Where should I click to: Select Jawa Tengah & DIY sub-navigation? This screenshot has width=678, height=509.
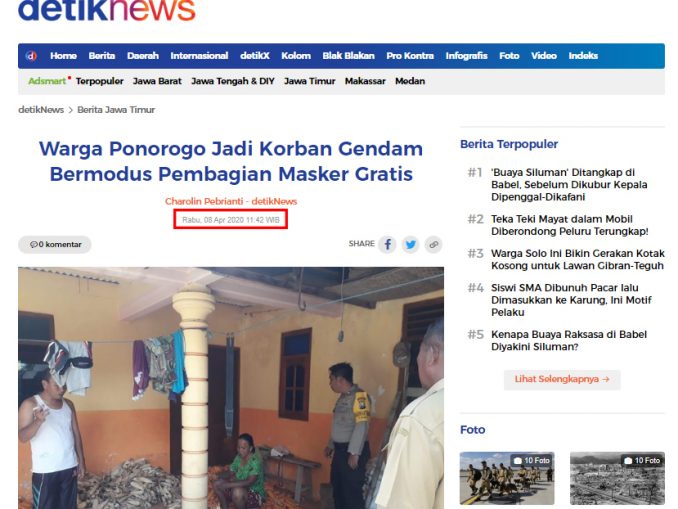click(x=233, y=81)
